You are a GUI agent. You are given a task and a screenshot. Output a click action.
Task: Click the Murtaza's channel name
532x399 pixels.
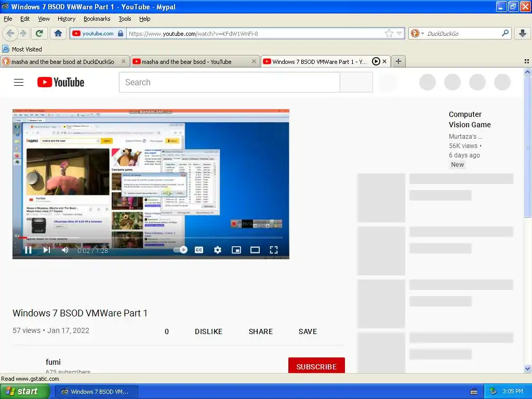point(465,137)
